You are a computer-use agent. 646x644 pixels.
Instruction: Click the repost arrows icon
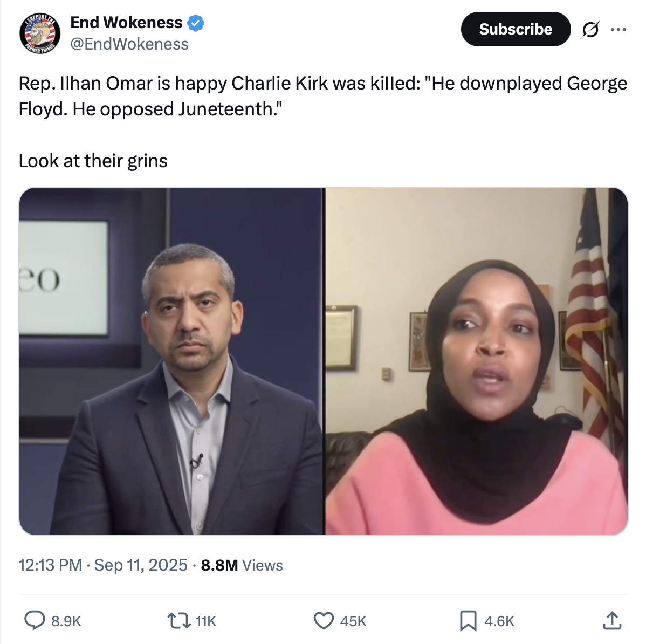tap(178, 620)
